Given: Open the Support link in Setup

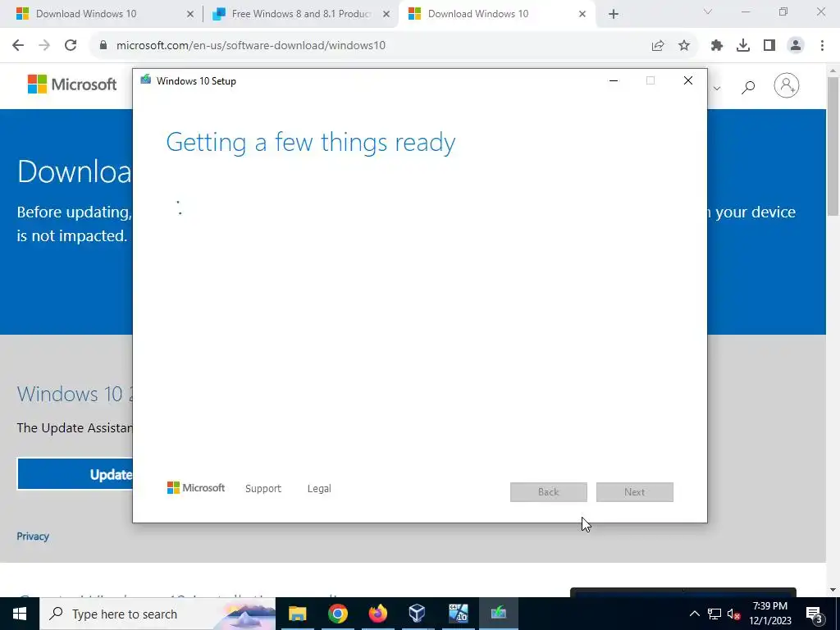Looking at the screenshot, I should pyautogui.click(x=263, y=489).
